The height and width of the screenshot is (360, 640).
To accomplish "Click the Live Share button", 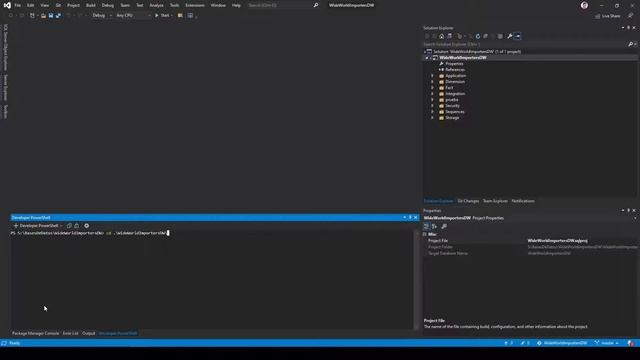I will (x=607, y=16).
